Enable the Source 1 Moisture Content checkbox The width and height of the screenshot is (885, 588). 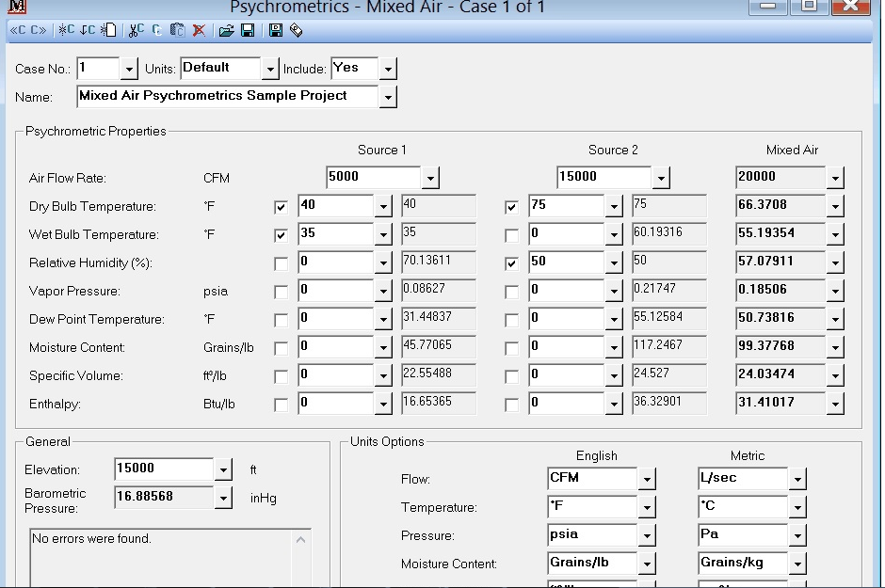coord(281,348)
